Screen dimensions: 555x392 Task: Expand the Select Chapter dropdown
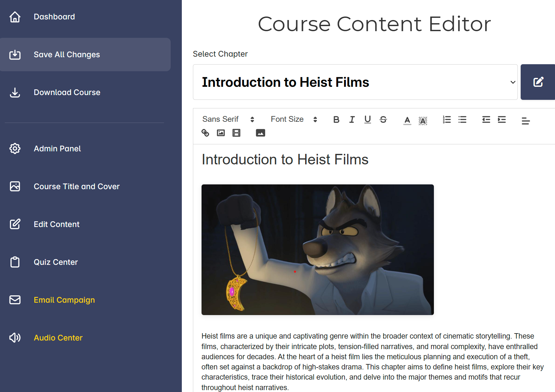tap(355, 82)
